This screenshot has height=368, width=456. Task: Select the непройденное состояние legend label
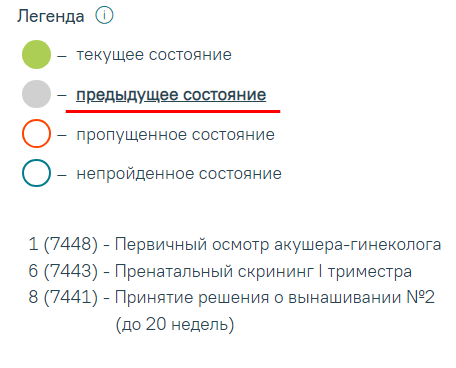click(179, 174)
